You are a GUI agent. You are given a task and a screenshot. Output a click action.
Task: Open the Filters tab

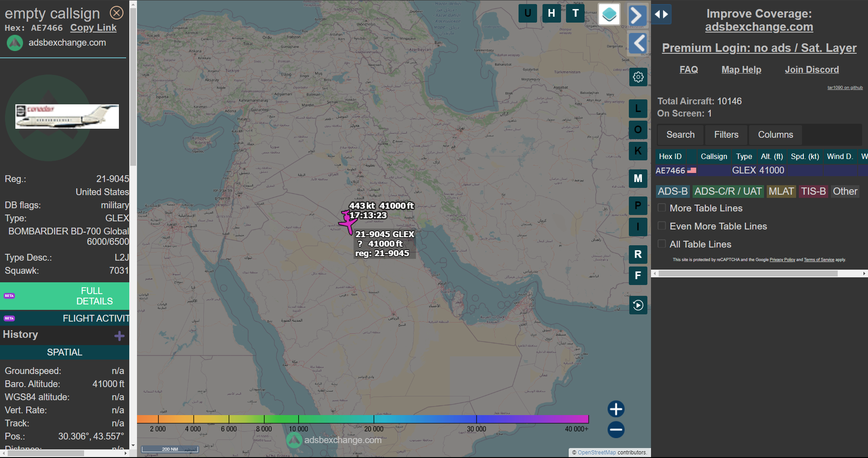tap(726, 135)
